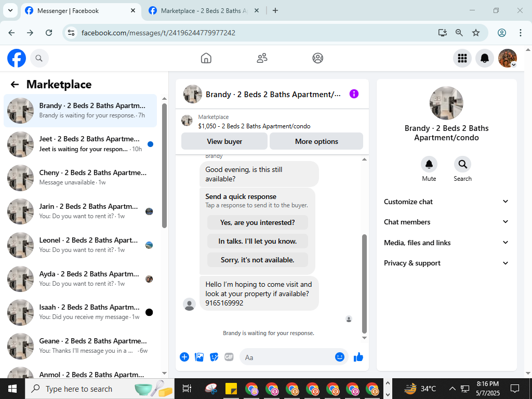
Task: Open the large Brandy listing thumbnail
Action: click(446, 103)
